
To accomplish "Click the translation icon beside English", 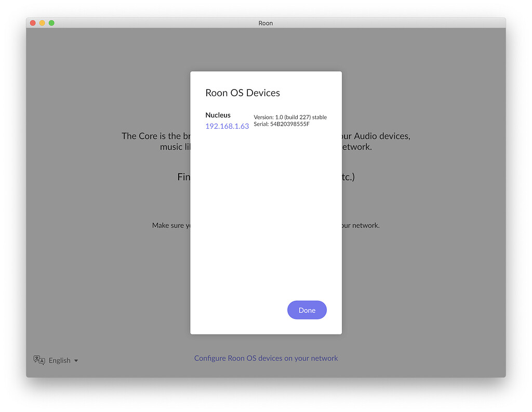I will (38, 360).
